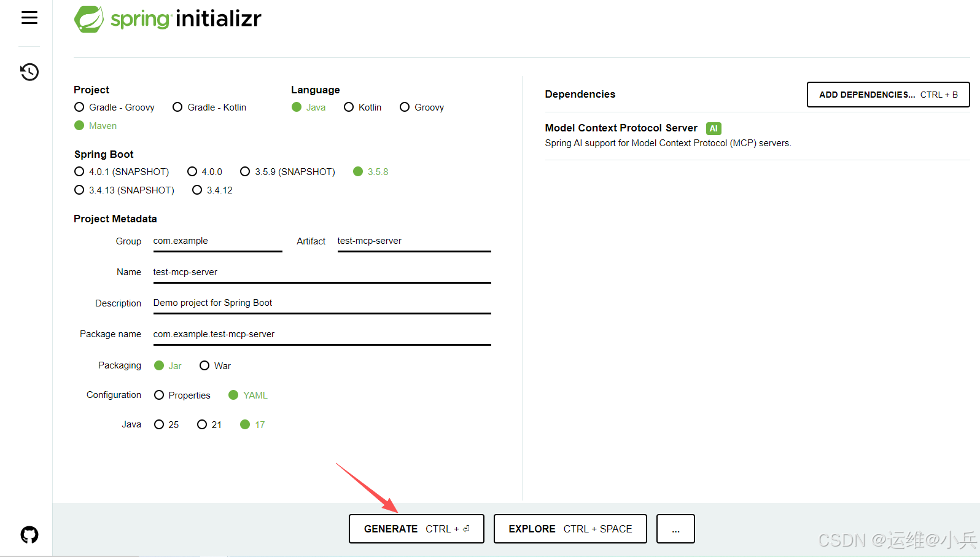The height and width of the screenshot is (557, 980).
Task: Choose Java version 21
Action: point(209,425)
